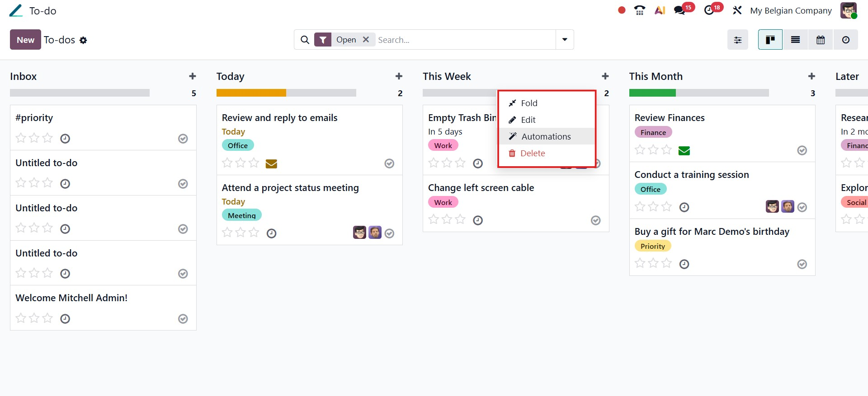Open the conversations chat icon

click(679, 10)
